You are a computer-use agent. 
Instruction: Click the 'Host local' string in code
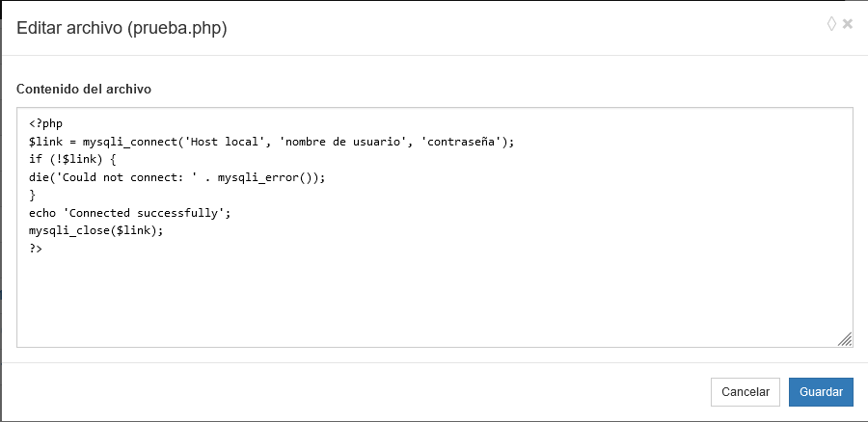pos(226,142)
